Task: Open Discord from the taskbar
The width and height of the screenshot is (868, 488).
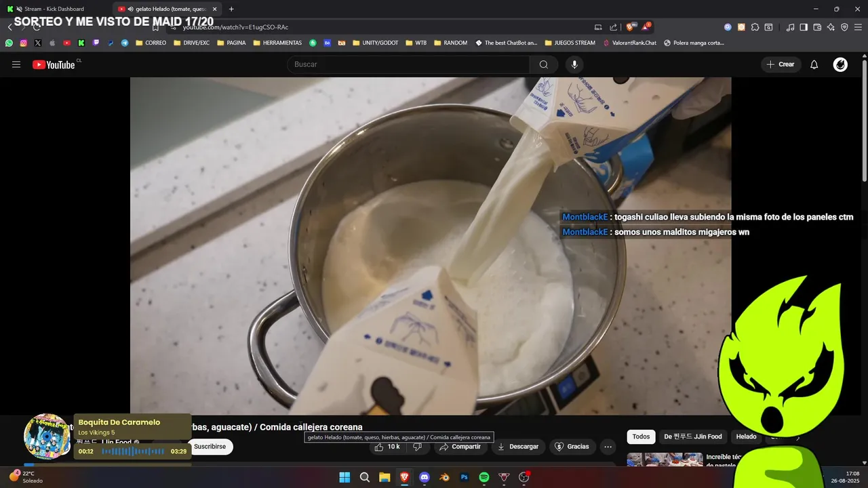Action: tap(425, 477)
